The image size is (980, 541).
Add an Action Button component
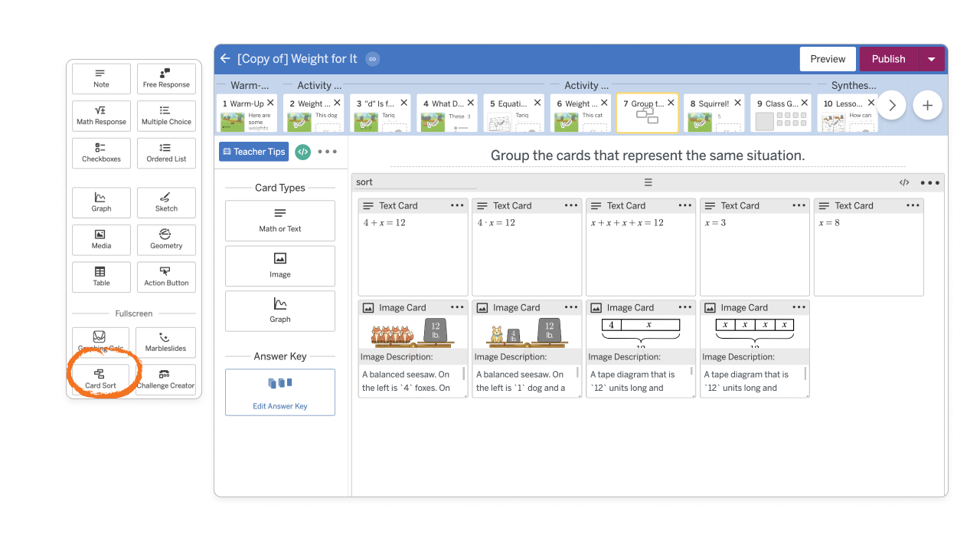click(x=166, y=277)
